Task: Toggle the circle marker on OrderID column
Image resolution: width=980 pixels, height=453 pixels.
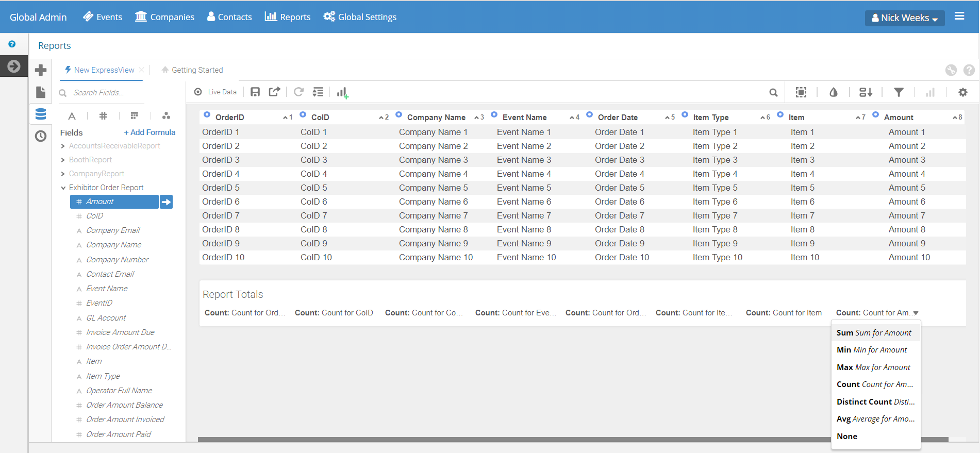Action: 207,115
